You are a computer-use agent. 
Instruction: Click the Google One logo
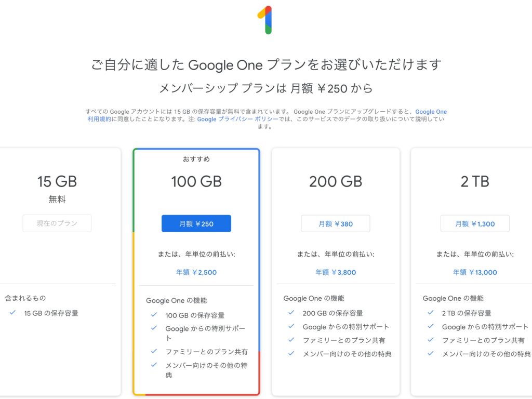265,20
